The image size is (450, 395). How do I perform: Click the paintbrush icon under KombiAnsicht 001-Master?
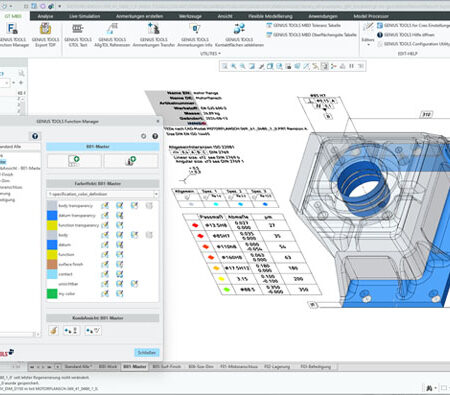(53, 331)
